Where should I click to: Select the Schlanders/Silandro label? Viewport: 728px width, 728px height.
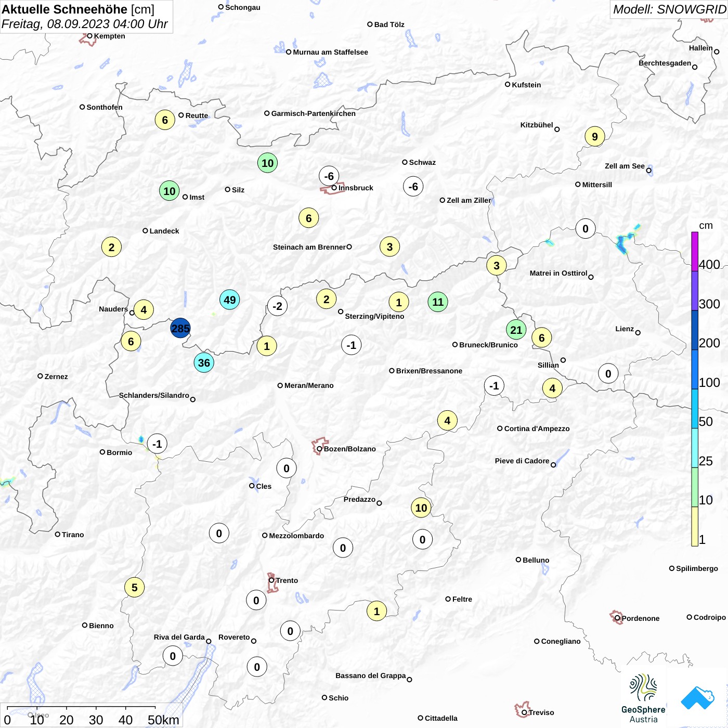click(x=154, y=395)
